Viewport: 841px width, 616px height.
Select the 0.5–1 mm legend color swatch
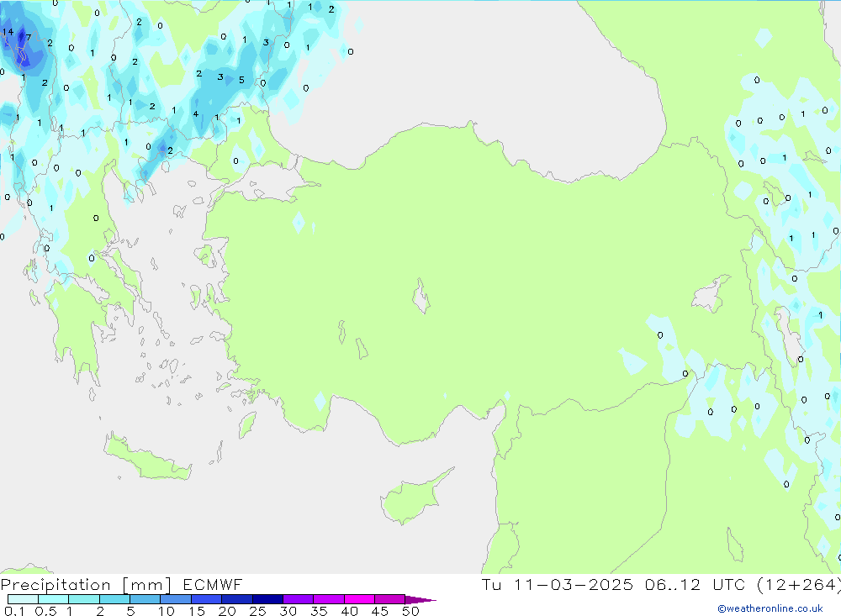click(54, 599)
